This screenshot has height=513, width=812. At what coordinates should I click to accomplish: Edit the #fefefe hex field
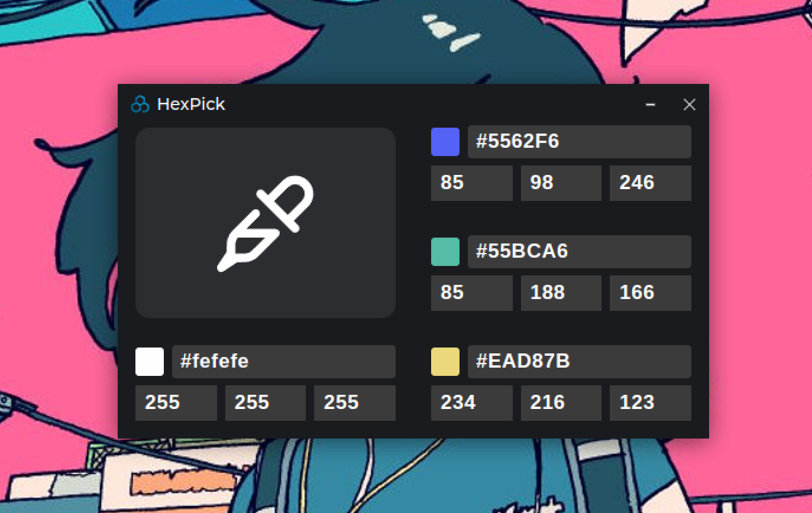283,362
